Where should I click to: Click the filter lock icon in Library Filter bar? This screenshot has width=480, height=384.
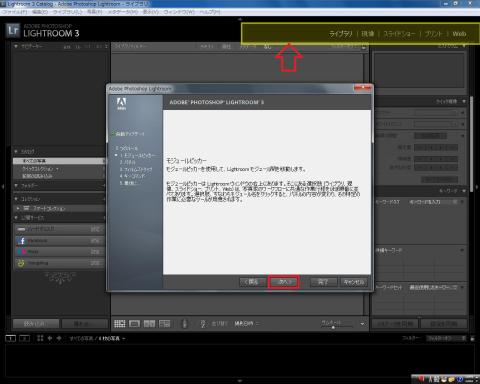coord(363,47)
